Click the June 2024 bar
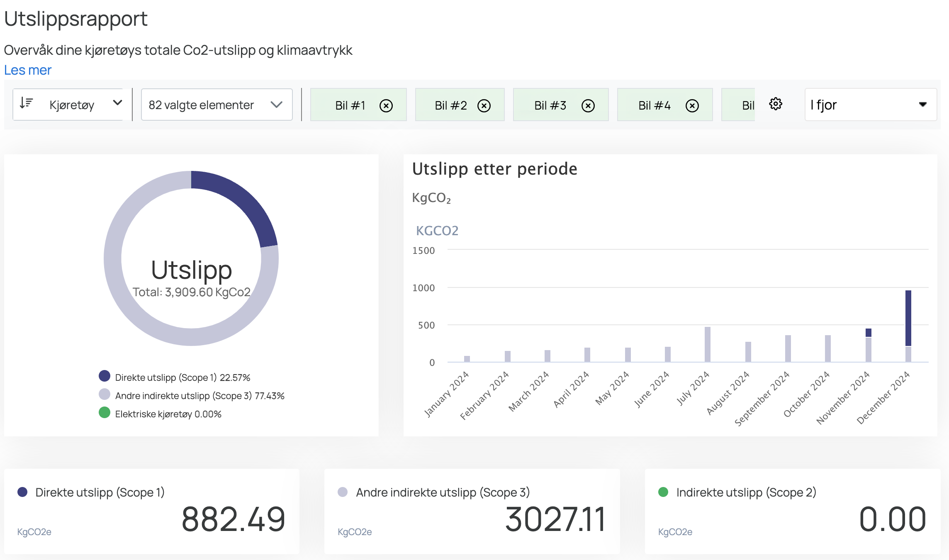Viewport: 949px width, 560px height. (668, 354)
